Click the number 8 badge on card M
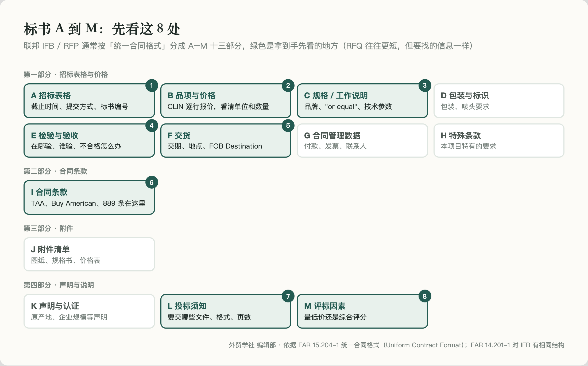Viewport: 588px width, 366px height. pos(425,296)
